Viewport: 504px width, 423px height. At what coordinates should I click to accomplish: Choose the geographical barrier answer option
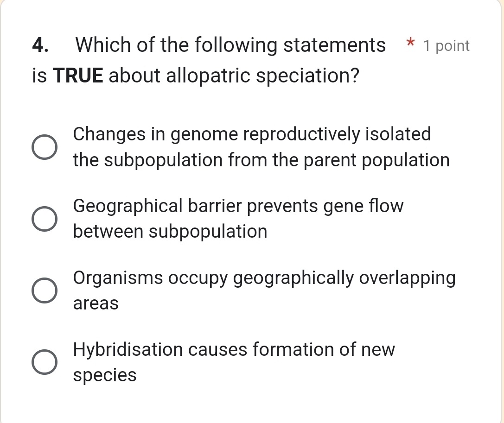45,219
